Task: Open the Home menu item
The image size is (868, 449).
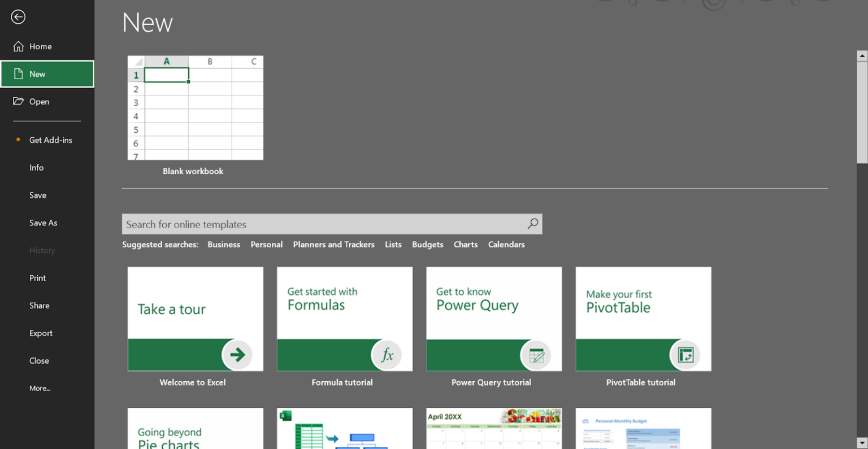Action: (x=47, y=46)
